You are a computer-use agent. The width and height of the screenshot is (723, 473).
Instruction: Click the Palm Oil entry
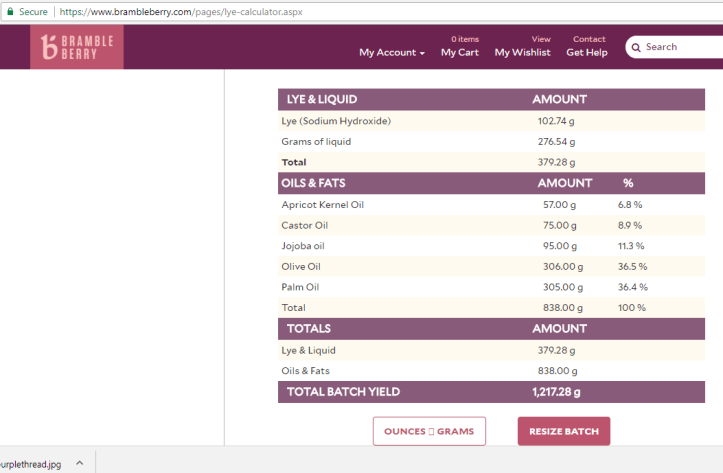300,287
